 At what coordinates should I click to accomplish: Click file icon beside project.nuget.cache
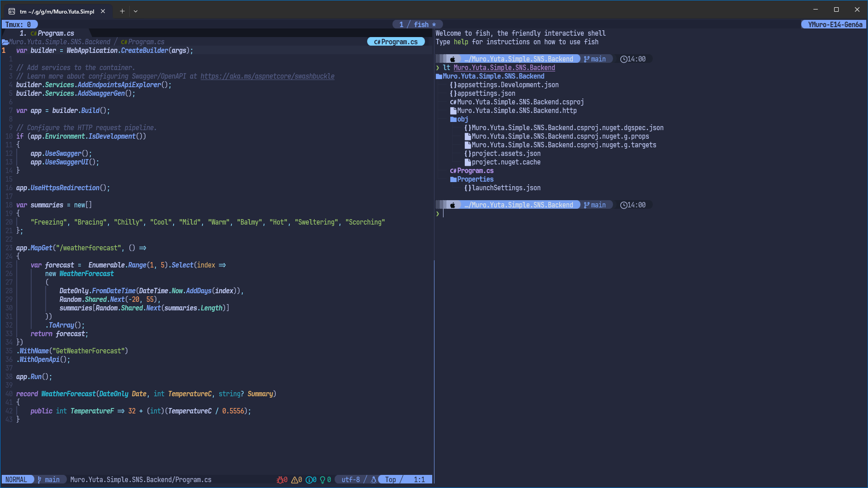coord(468,162)
